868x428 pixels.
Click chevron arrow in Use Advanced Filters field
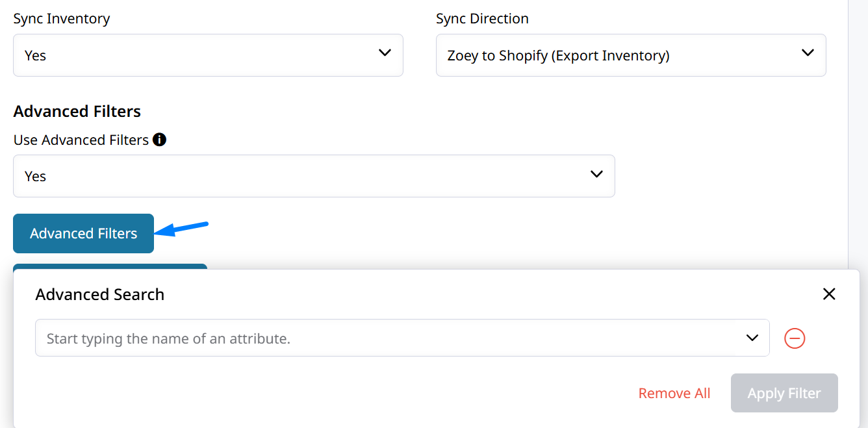[x=596, y=174]
